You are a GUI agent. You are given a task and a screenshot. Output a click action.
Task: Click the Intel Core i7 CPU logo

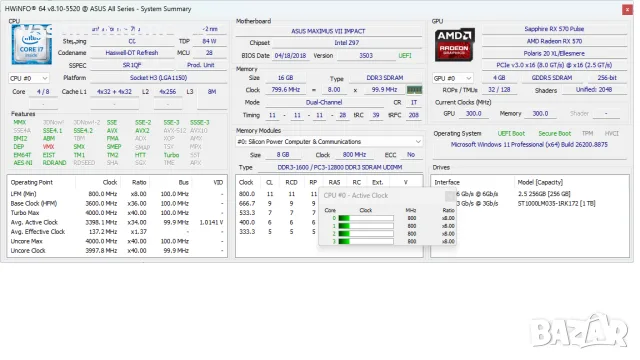click(x=31, y=44)
